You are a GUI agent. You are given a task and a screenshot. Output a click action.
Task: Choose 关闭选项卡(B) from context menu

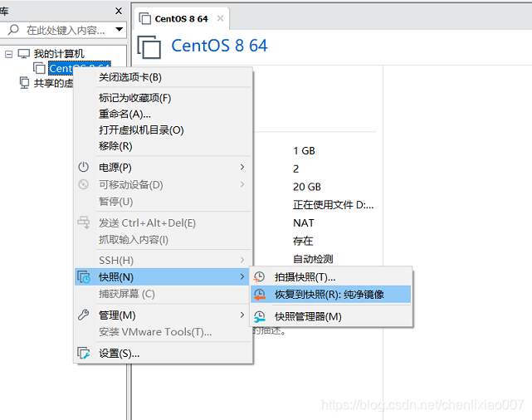(164, 77)
